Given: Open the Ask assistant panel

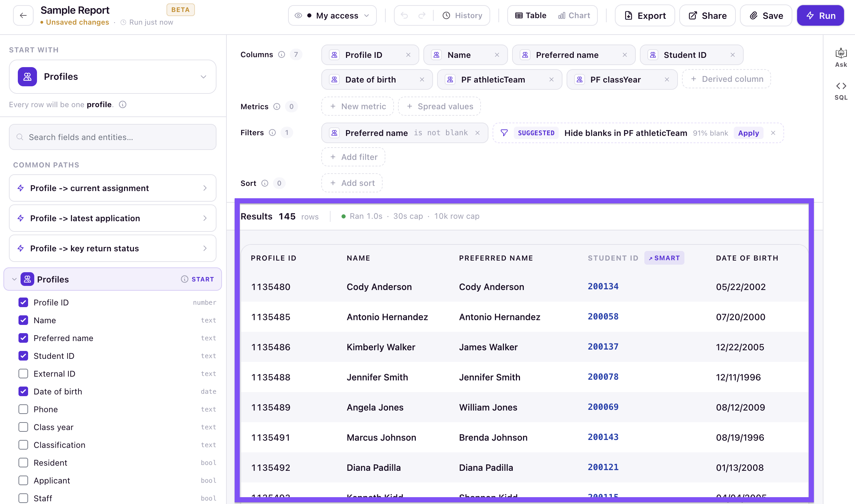Looking at the screenshot, I should [x=841, y=58].
